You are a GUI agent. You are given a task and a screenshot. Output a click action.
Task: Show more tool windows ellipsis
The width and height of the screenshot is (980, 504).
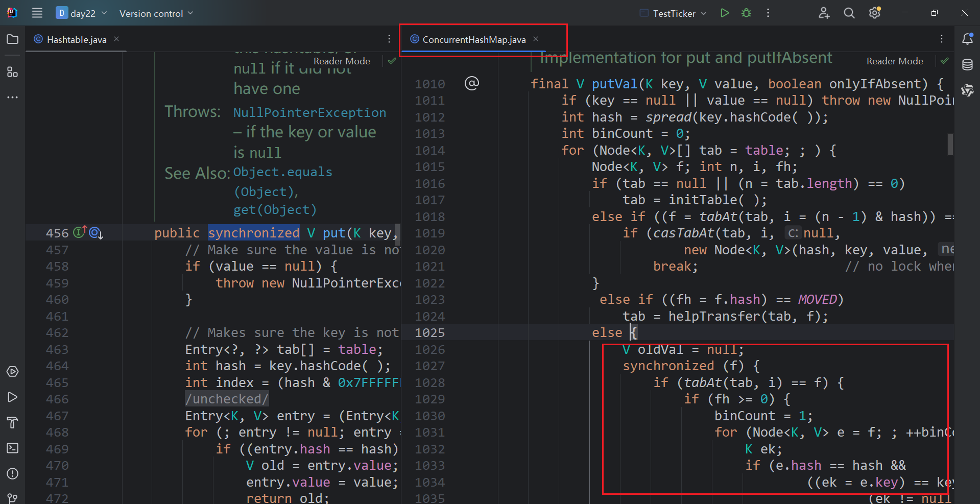click(x=12, y=97)
